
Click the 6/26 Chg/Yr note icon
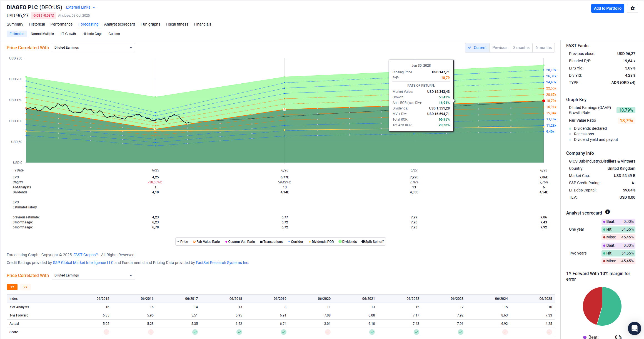coord(290,182)
